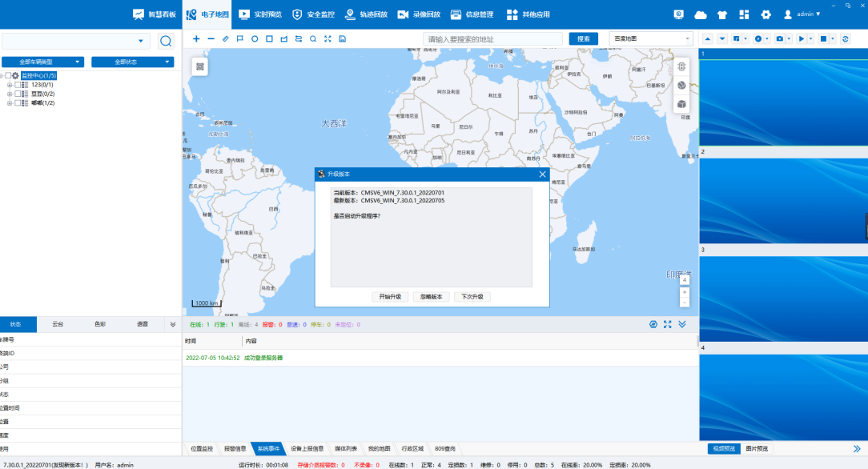Image resolution: width=868 pixels, height=469 pixels.
Task: Open the 百度地图 map source dropdown
Action: (650, 38)
